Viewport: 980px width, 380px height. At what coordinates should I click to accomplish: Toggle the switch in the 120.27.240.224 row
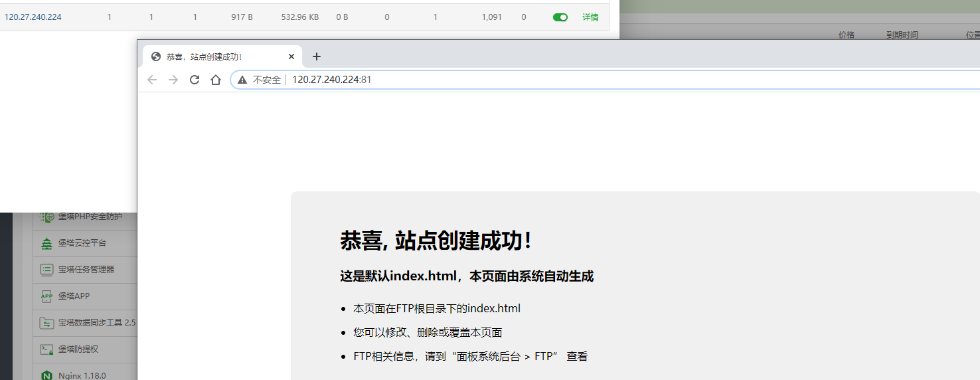click(x=560, y=17)
